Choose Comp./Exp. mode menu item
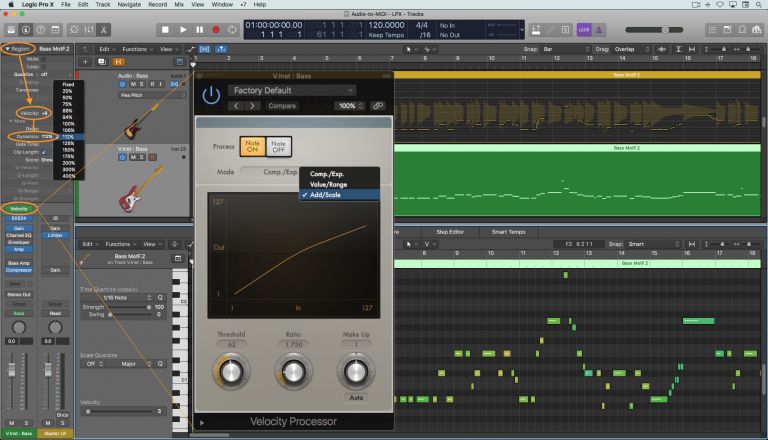The height and width of the screenshot is (440, 768). point(339,174)
